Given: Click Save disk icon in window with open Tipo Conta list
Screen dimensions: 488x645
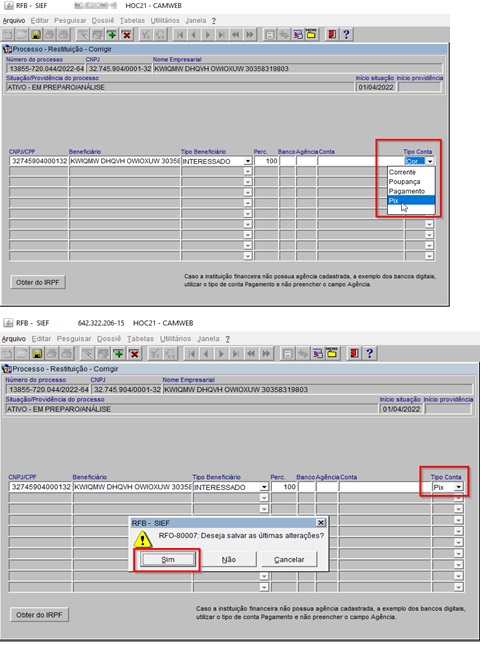Looking at the screenshot, I should click(36, 35).
